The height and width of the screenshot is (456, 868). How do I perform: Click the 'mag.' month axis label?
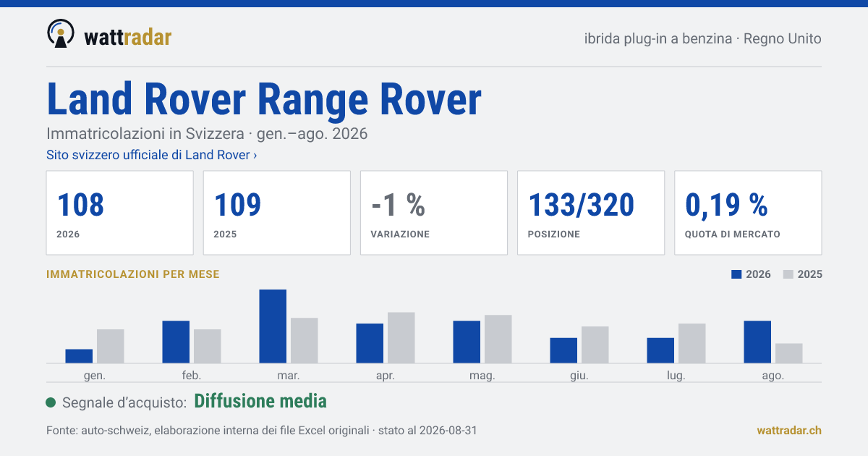tap(482, 376)
